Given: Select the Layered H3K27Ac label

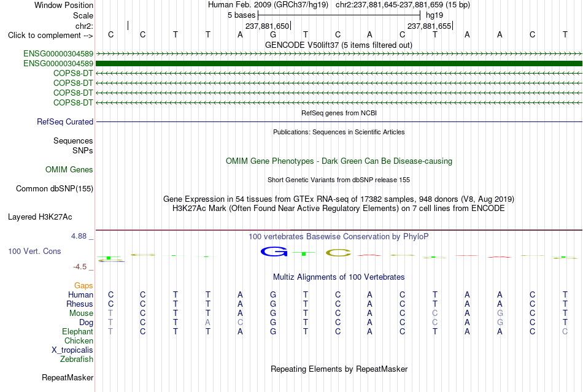Looking at the screenshot, I should click(40, 217).
